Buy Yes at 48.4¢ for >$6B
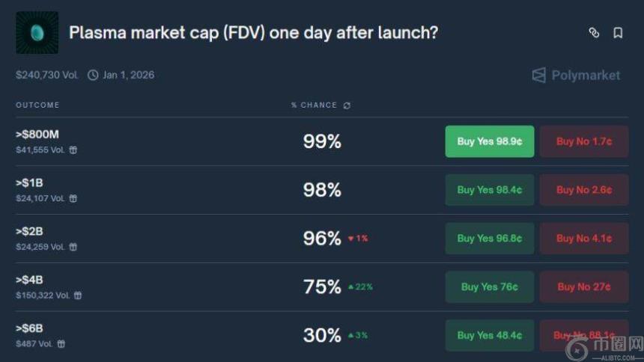The image size is (644, 362). (x=489, y=336)
